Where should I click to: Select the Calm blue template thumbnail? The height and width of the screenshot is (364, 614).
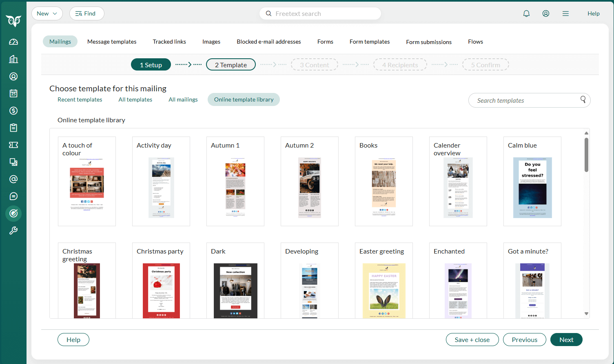click(532, 188)
